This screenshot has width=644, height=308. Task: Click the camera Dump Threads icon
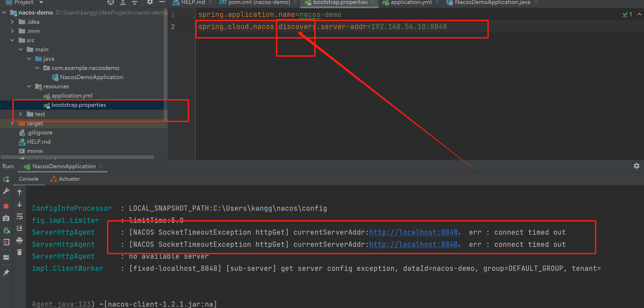click(6, 218)
